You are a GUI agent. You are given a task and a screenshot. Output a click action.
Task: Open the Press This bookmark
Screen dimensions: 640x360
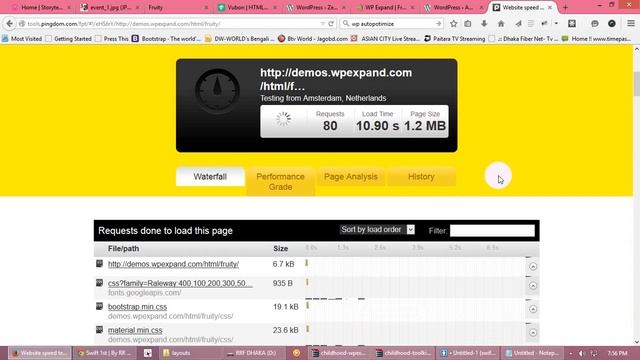pyautogui.click(x=112, y=39)
